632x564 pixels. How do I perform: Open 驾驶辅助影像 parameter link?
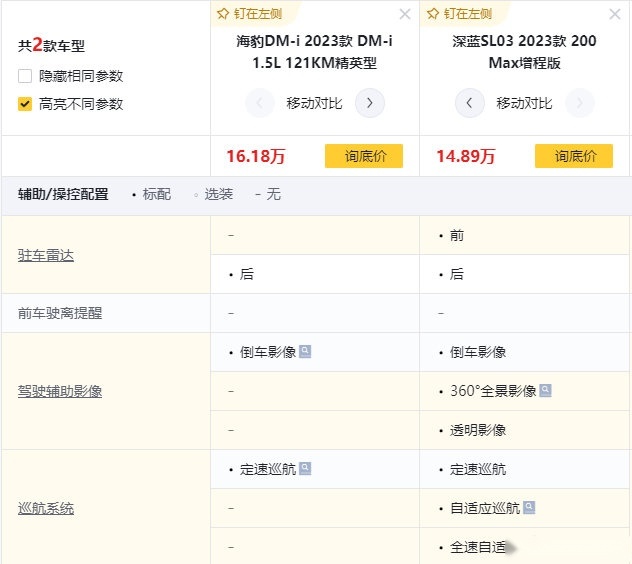point(60,391)
